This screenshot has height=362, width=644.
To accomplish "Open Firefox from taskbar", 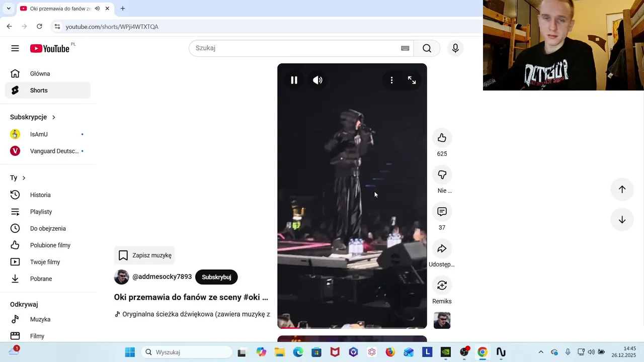I will (390, 352).
